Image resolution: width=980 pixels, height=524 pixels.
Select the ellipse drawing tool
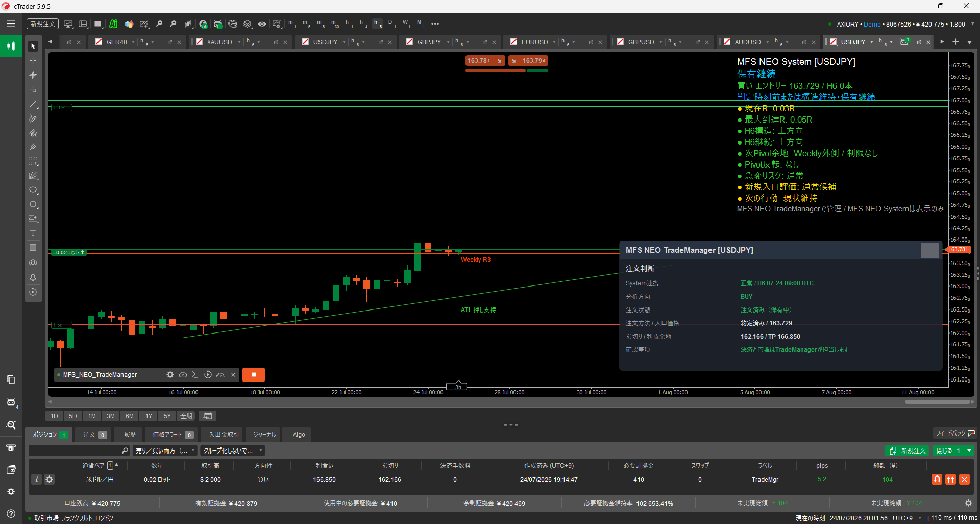[x=33, y=190]
